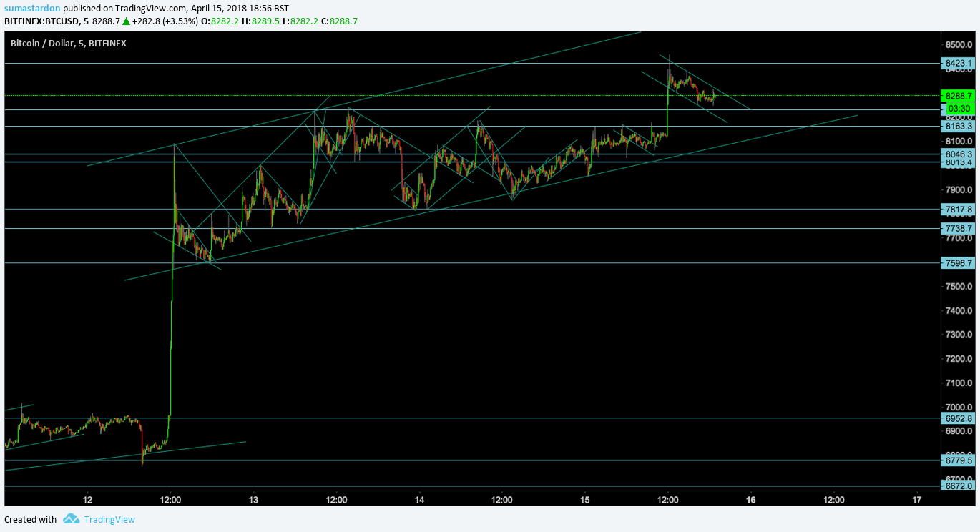
Task: Select the 'Created with' footer text
Action: pos(30,520)
